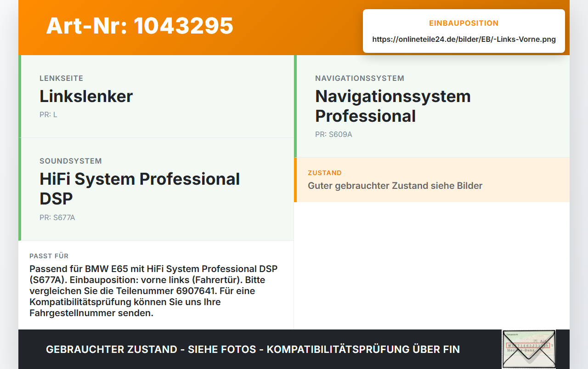Click the Linkslenker value
Viewport: 588px width, 369px height.
tap(86, 97)
